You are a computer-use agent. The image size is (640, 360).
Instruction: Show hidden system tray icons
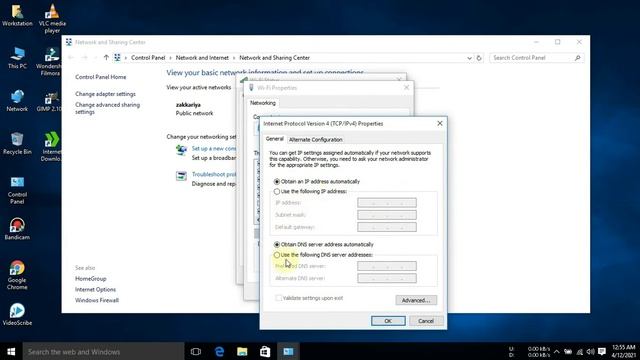(x=557, y=351)
